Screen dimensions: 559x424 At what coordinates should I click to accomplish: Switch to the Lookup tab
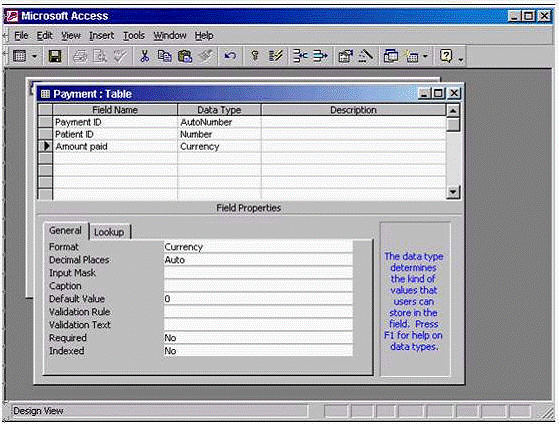[x=109, y=232]
